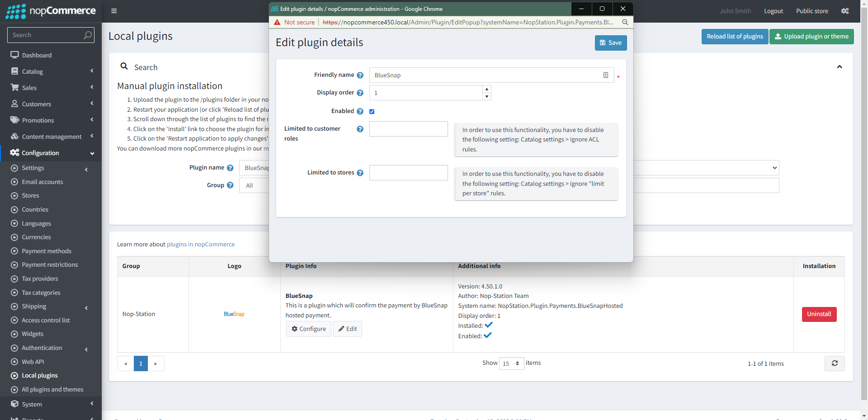868x420 pixels.
Task: Click the autofill icon in the Friendly name field
Action: [x=606, y=75]
